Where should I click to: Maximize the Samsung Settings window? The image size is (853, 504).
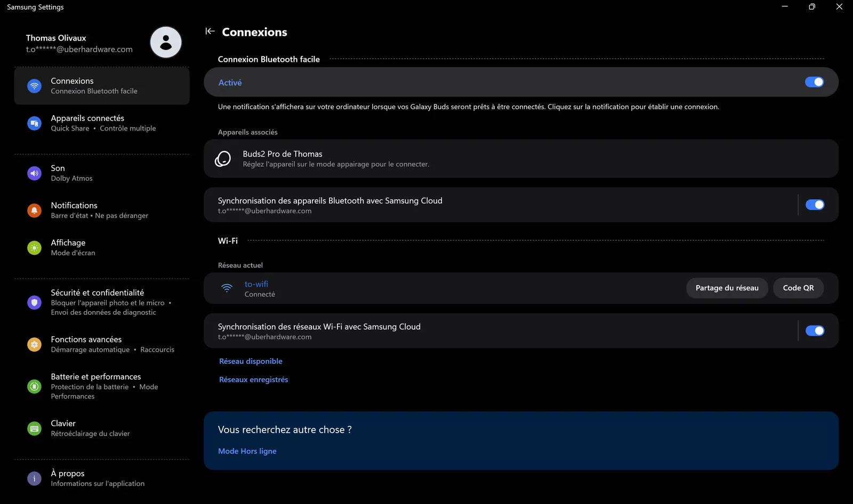click(x=812, y=7)
